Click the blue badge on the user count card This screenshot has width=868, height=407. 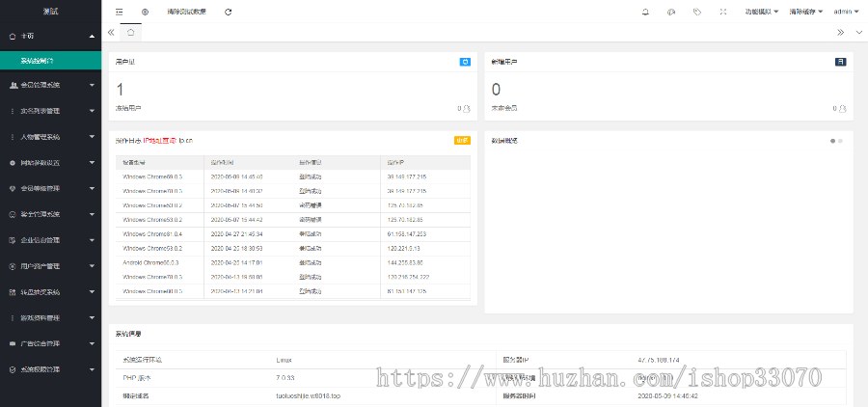coord(465,62)
